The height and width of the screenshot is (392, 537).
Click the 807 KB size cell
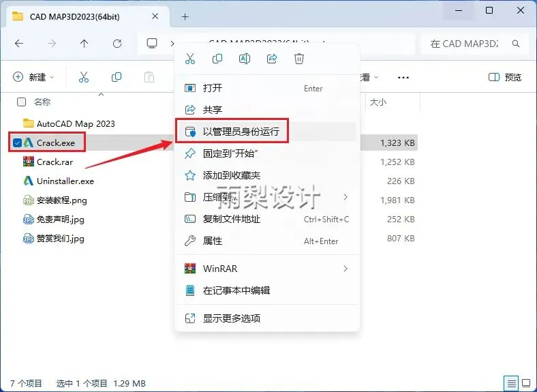[x=401, y=238]
